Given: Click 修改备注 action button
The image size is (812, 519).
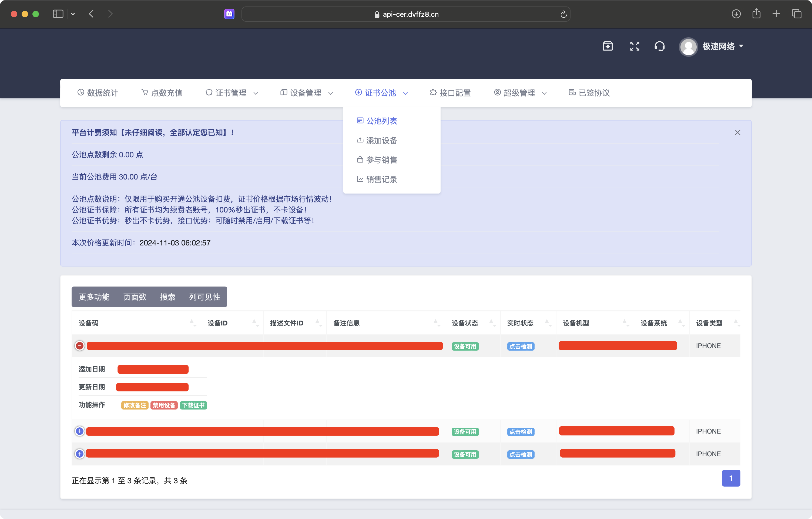Looking at the screenshot, I should click(135, 405).
